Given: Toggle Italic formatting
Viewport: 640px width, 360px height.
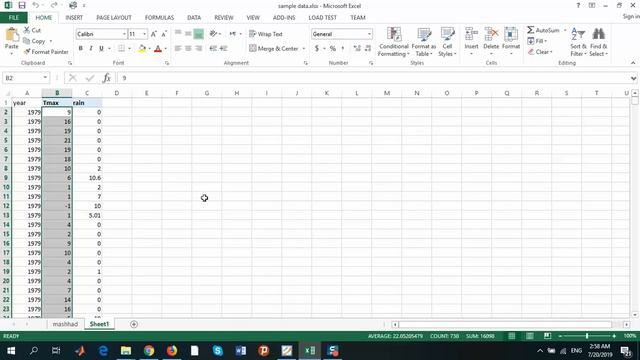Looking at the screenshot, I should point(91,49).
